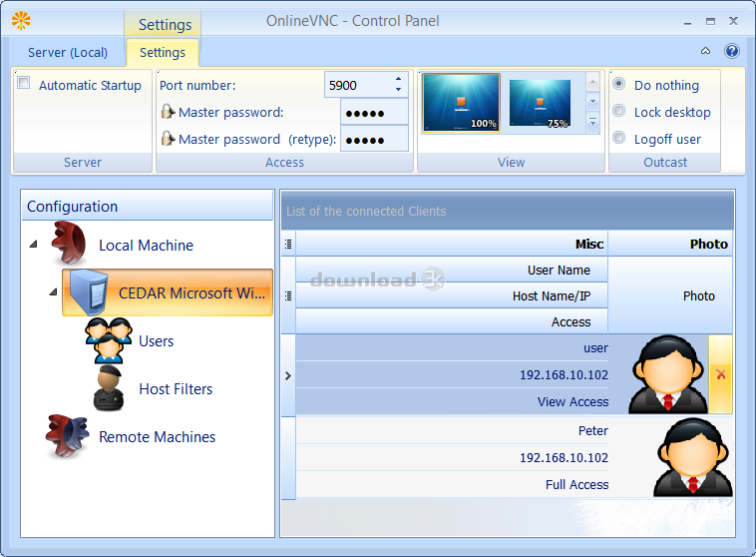Switch to the Settings ribbon tab

click(x=162, y=52)
